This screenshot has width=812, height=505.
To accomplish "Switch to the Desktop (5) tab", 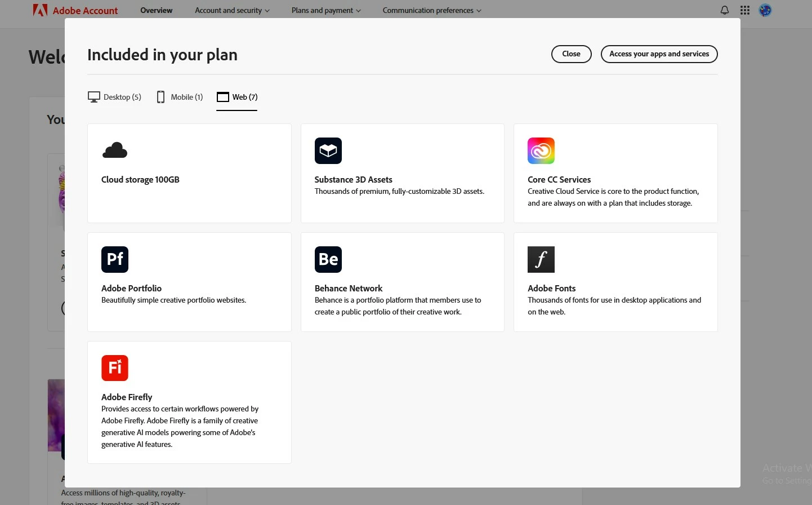I will 114,97.
